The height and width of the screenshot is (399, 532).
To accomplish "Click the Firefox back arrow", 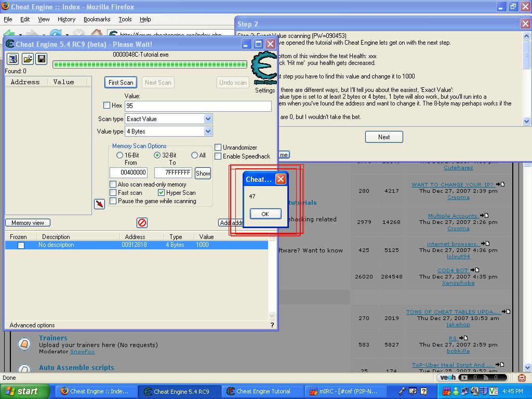I will click(9, 33).
